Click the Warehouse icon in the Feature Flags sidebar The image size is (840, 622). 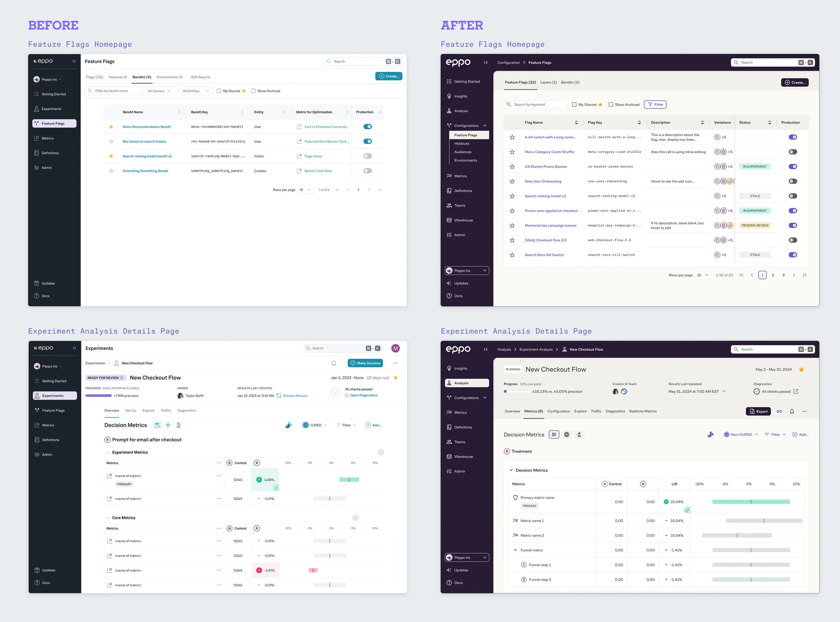point(449,220)
